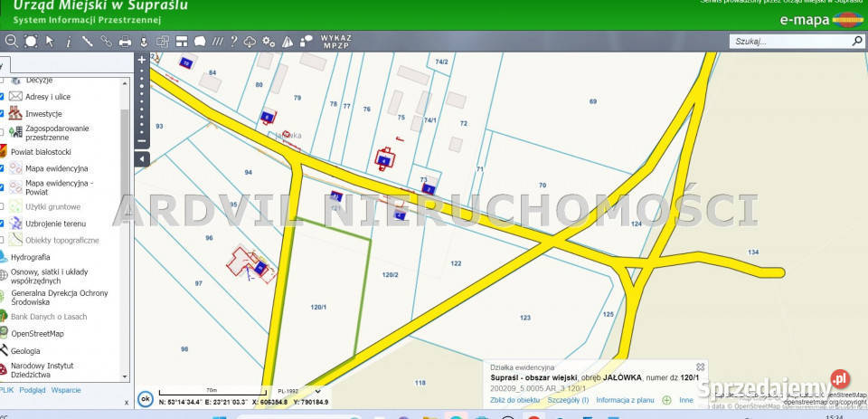Open the WYKAZ MPZP menu item

click(335, 41)
